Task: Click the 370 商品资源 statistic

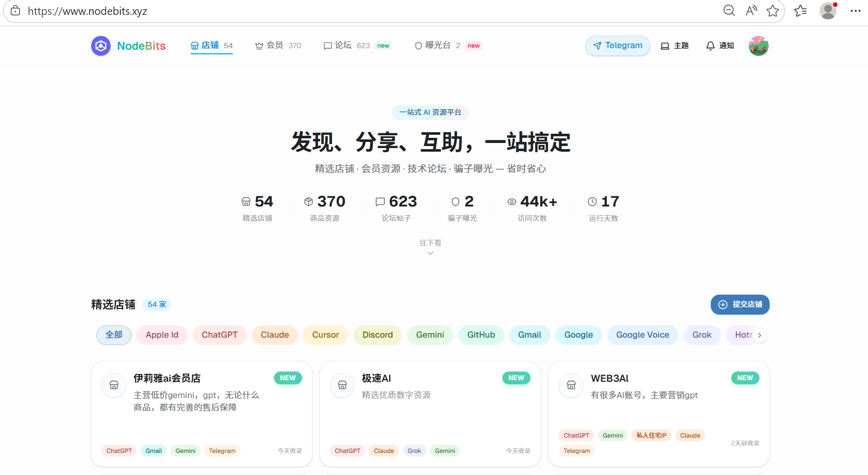Action: pyautogui.click(x=325, y=208)
